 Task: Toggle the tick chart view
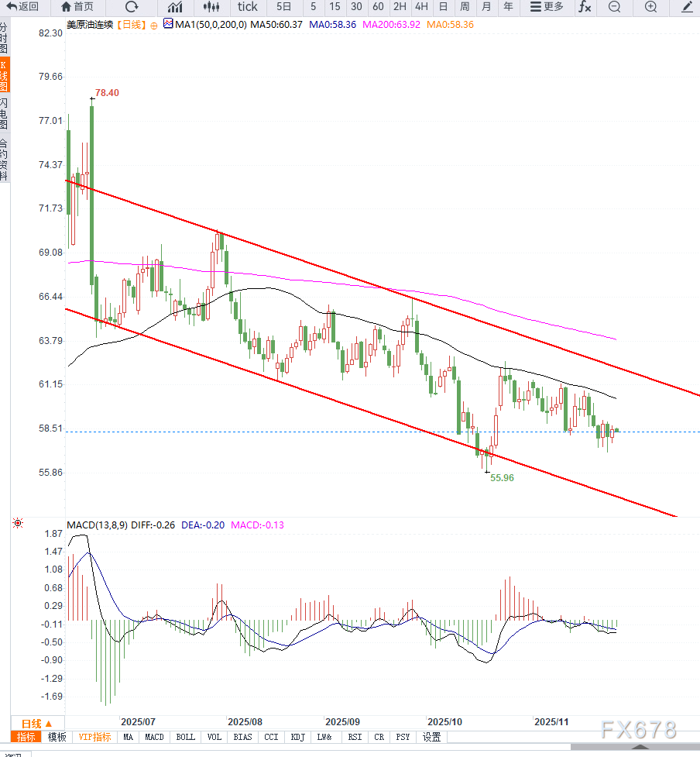(x=247, y=7)
